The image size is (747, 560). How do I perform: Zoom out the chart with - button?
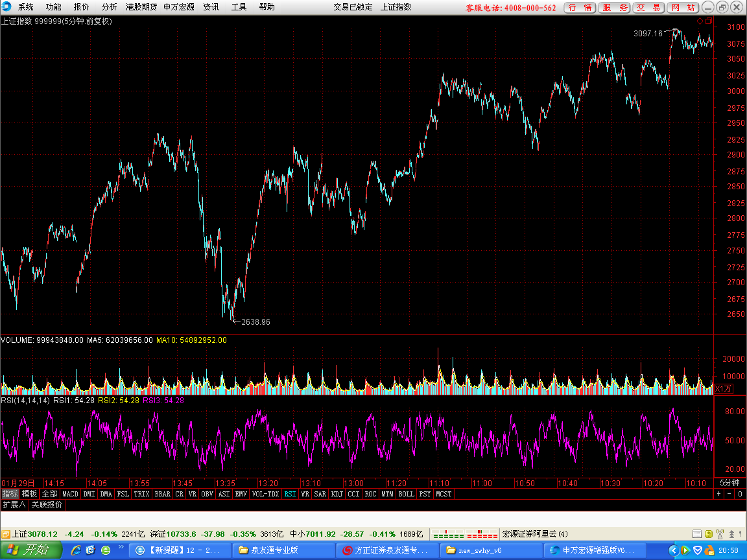(729, 494)
